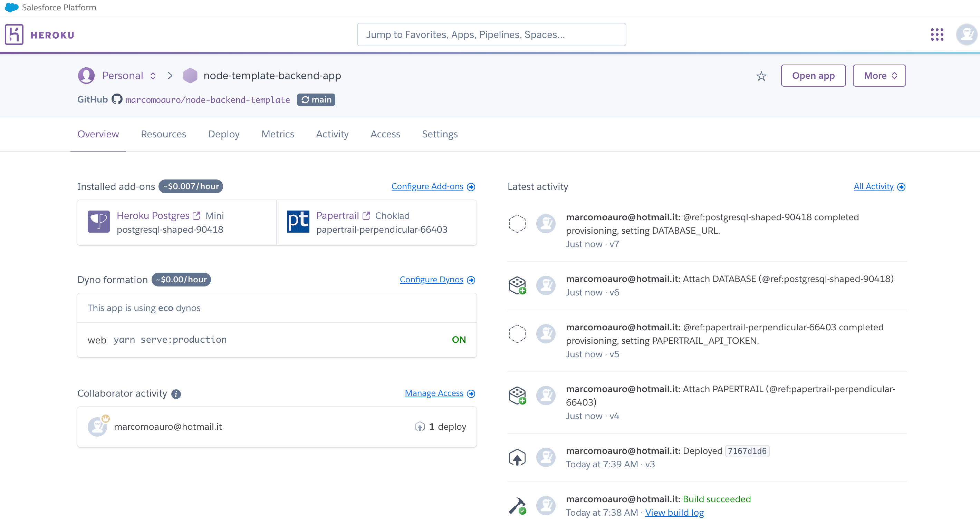980x526 pixels.
Task: Click the Heroku logo
Action: coord(14,34)
